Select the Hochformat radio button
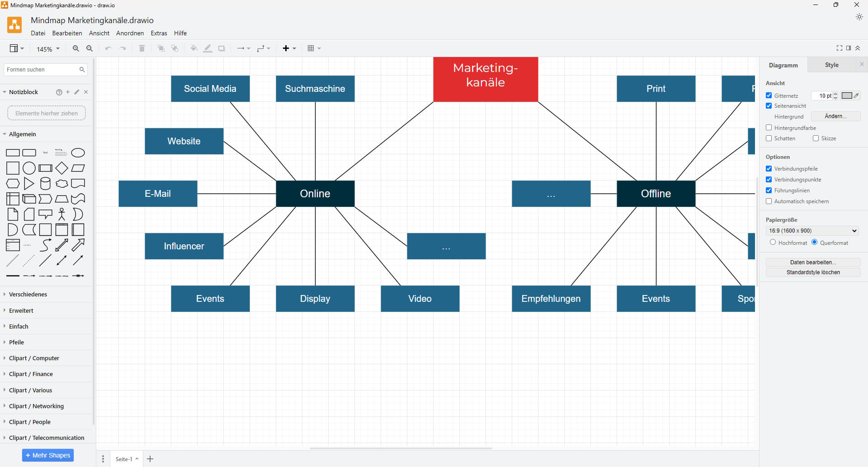The height and width of the screenshot is (467, 868). pos(773,243)
